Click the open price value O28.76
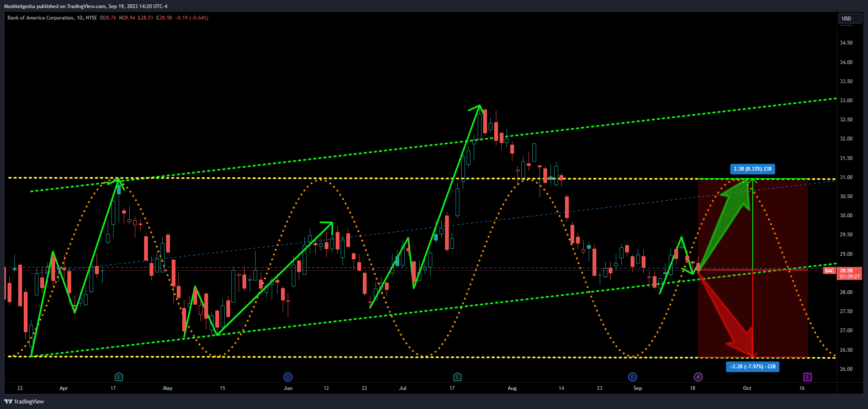Screen dimensions: 868x409 pyautogui.click(x=108, y=18)
